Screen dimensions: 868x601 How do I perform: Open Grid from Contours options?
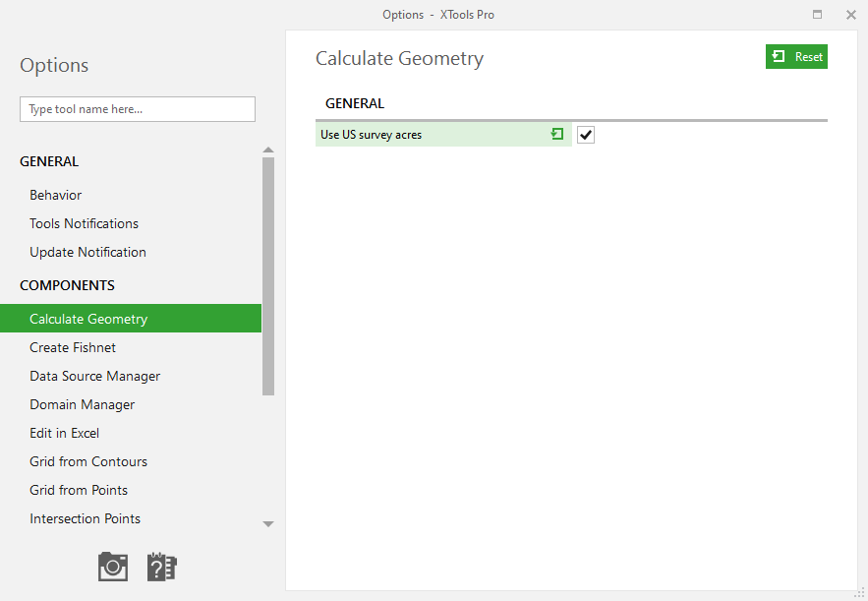tap(88, 461)
